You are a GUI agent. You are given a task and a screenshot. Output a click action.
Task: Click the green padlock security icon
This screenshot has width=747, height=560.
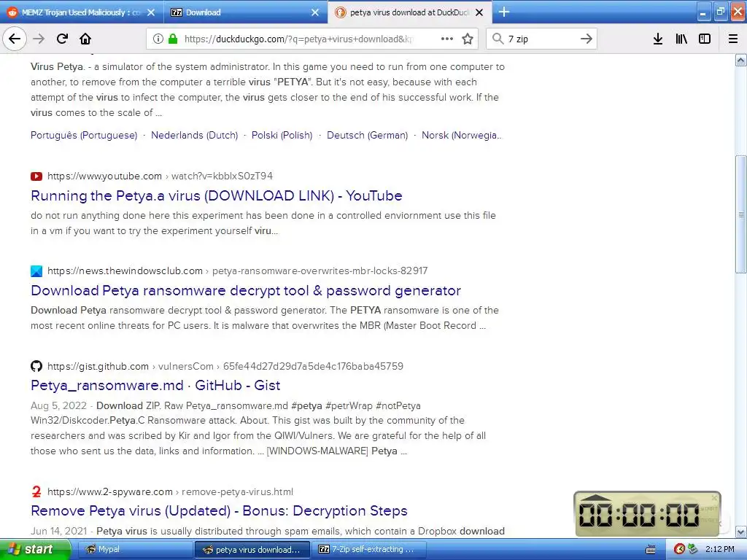[x=172, y=39]
